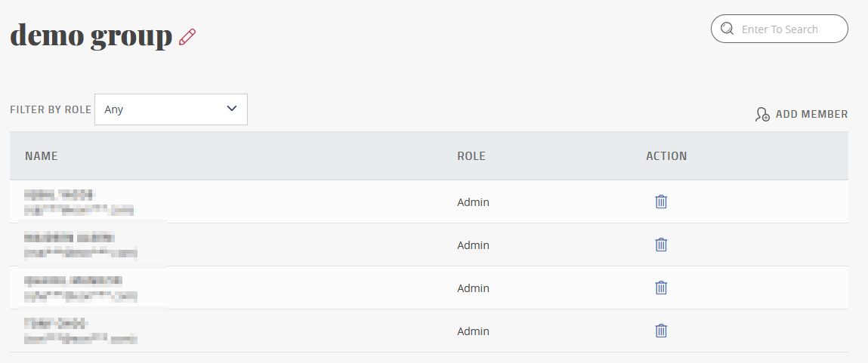Click the add-person icon next to Add Member
Viewport: 868px width, 363px height.
click(762, 115)
